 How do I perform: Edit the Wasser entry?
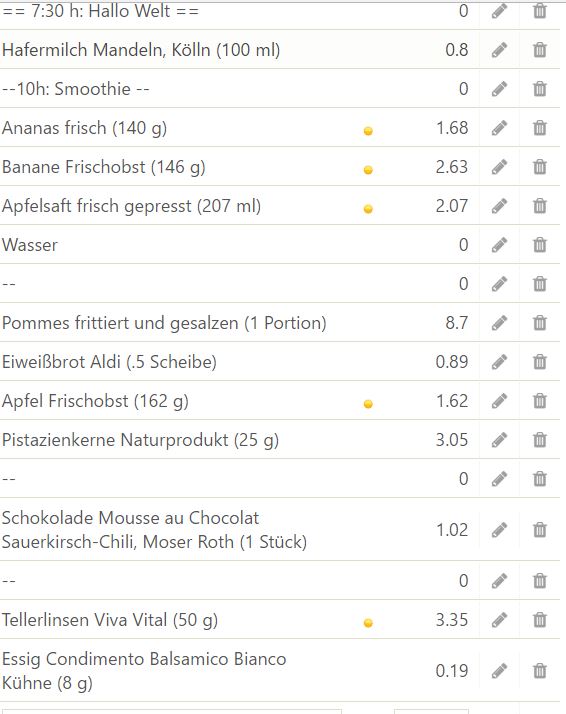pyautogui.click(x=500, y=245)
